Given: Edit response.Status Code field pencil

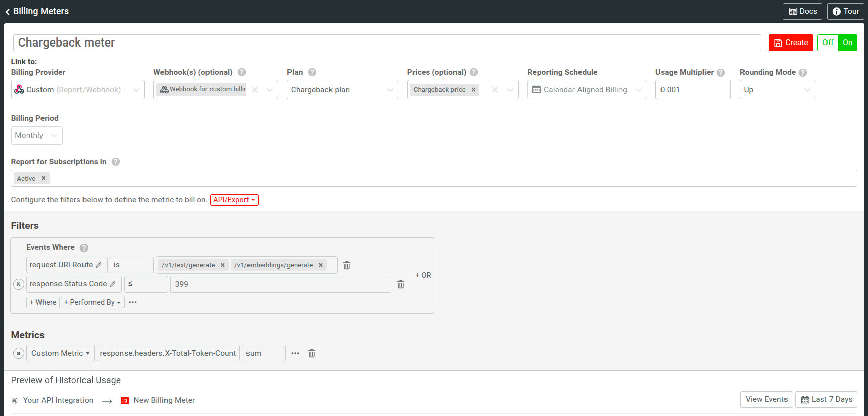Looking at the screenshot, I should pyautogui.click(x=113, y=284).
